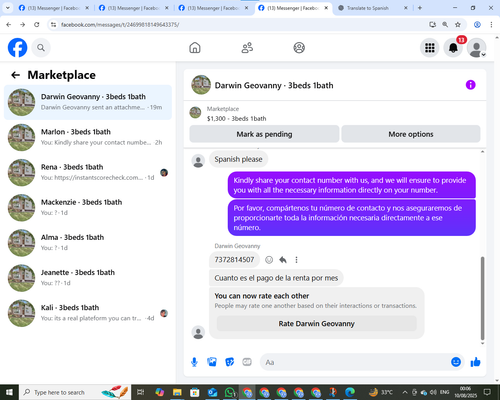Open Chrome profile icon

(477, 24)
